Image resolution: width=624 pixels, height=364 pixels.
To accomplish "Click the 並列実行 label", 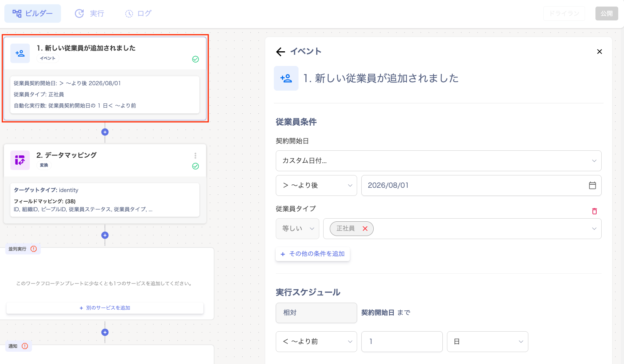I will [x=17, y=249].
